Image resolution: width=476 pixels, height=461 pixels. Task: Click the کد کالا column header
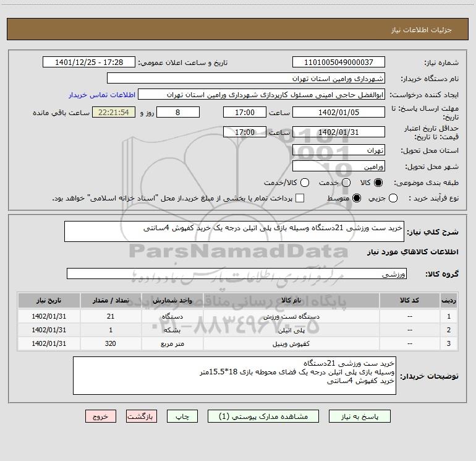click(409, 301)
